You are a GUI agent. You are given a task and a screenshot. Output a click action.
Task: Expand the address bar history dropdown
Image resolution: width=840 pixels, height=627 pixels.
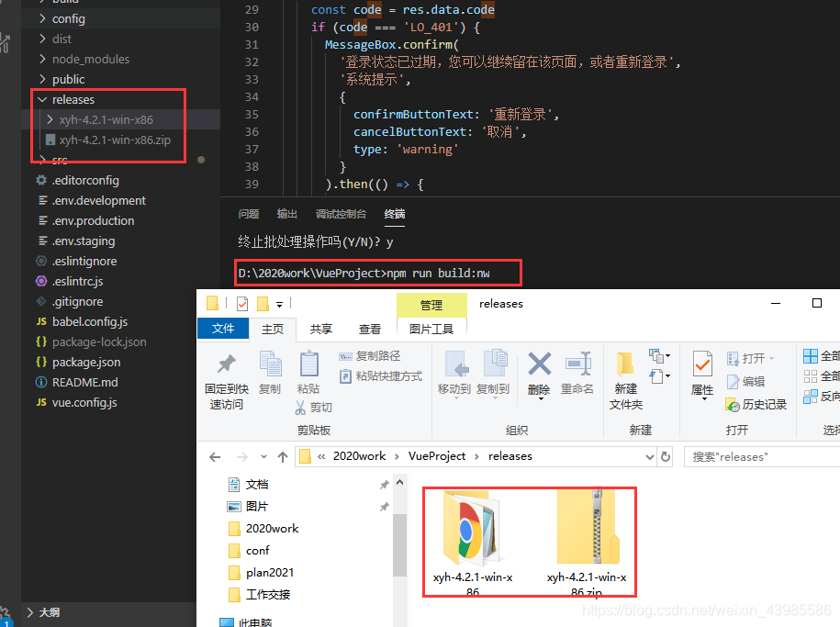click(x=649, y=457)
